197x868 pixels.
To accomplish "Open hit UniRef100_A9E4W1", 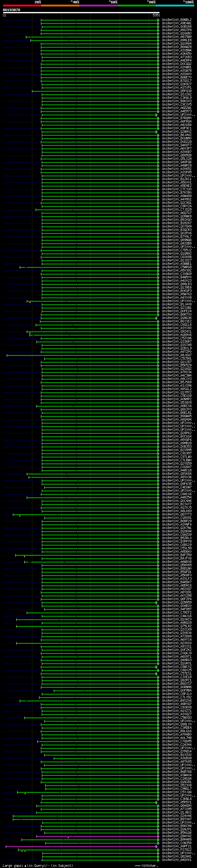I will point(176,23).
